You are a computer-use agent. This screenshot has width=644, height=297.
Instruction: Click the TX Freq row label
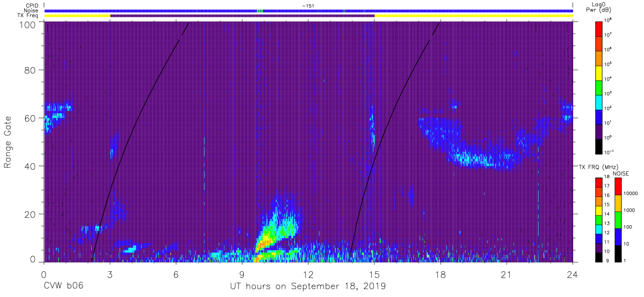28,16
